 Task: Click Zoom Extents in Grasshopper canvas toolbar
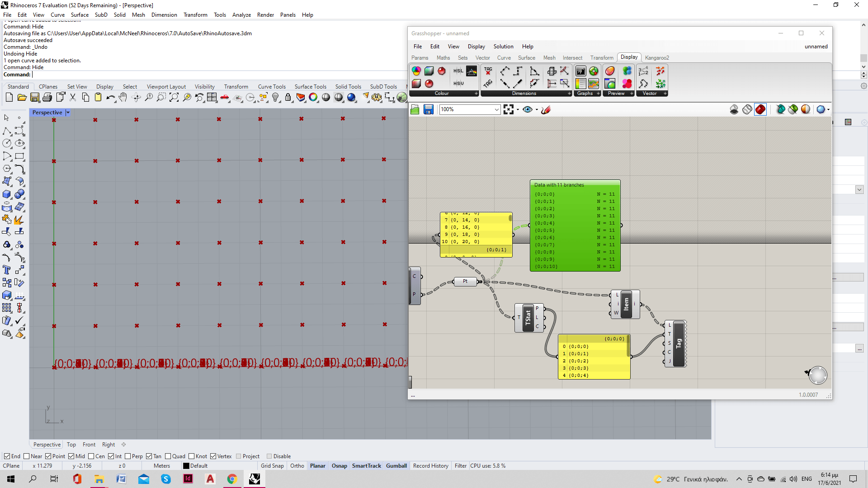click(x=508, y=109)
